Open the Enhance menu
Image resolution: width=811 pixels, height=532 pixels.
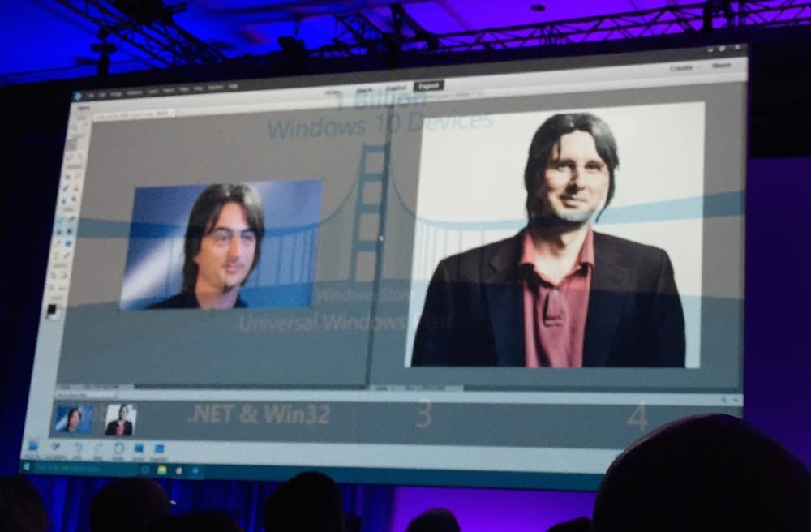pos(135,92)
